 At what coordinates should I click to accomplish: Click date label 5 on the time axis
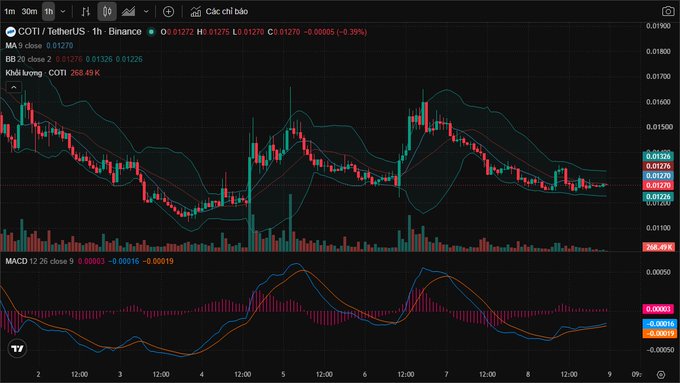(283, 374)
